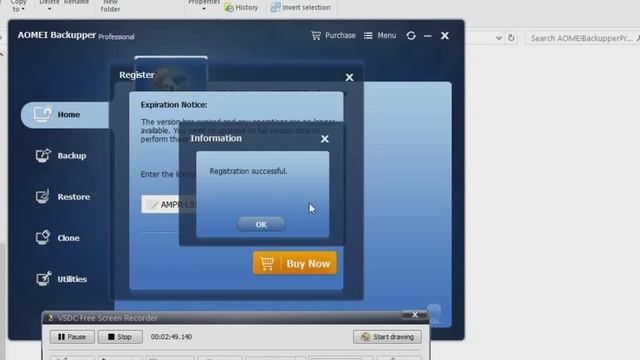Click the Backup sidebar icon
This screenshot has height=360, width=640.
[x=43, y=156]
